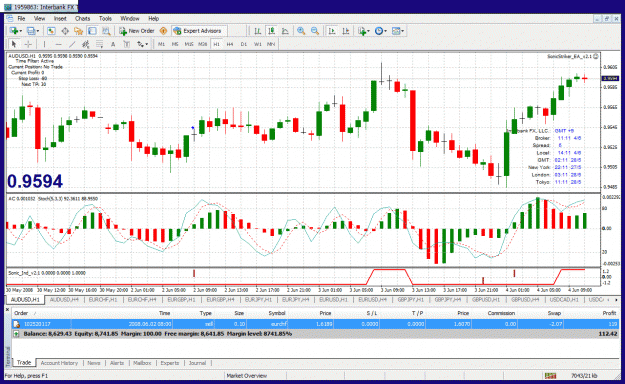625x384 pixels.
Task: Open the Templates dropdown
Action: [x=397, y=31]
